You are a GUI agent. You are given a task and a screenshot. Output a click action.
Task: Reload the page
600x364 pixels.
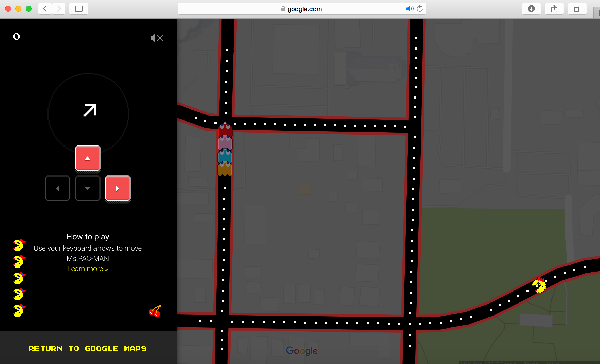(x=420, y=9)
